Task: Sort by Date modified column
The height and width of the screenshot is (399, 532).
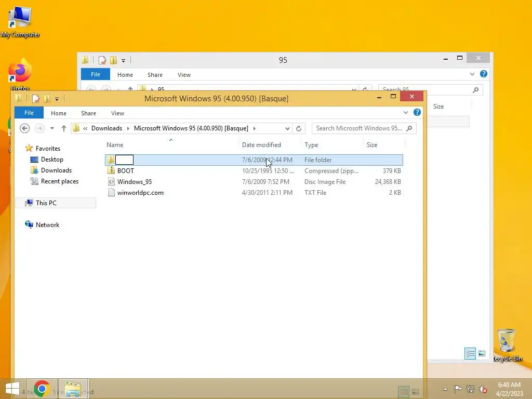Action: pos(270,145)
